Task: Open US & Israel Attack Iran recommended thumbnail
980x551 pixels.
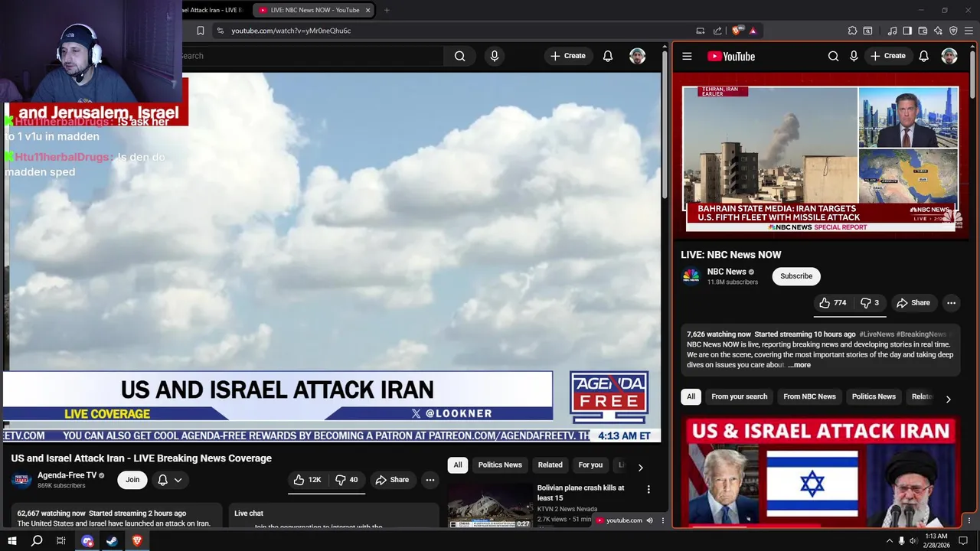Action: coord(822,472)
